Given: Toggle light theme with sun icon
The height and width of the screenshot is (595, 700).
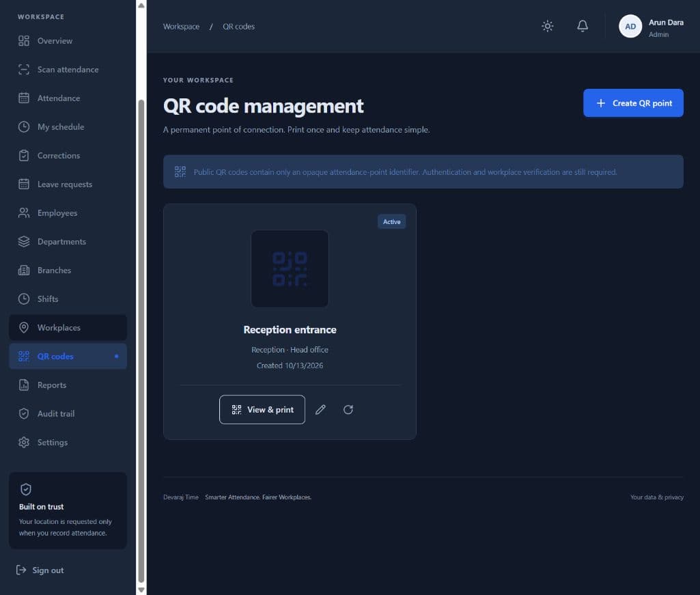Looking at the screenshot, I should [547, 26].
